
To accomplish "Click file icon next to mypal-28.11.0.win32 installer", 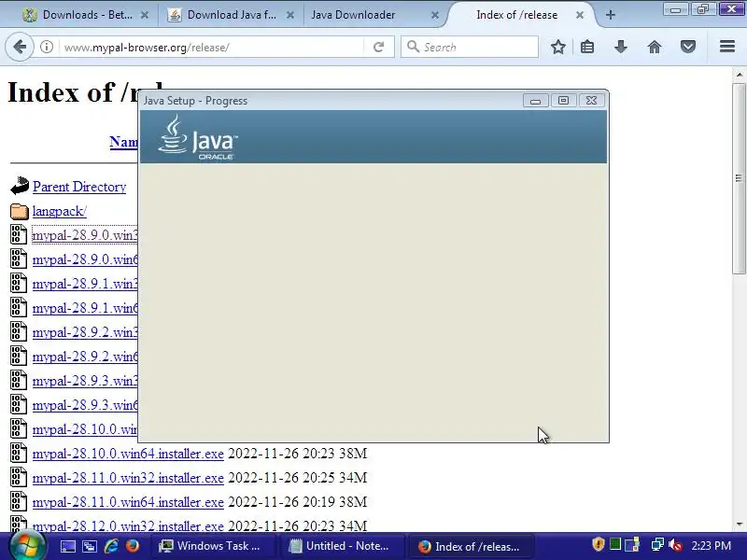I will (19, 478).
